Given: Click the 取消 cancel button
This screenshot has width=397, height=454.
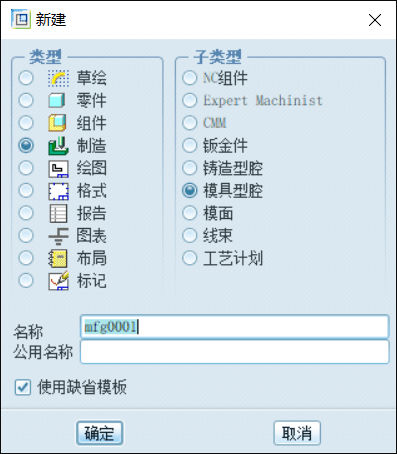Looking at the screenshot, I should 297,433.
